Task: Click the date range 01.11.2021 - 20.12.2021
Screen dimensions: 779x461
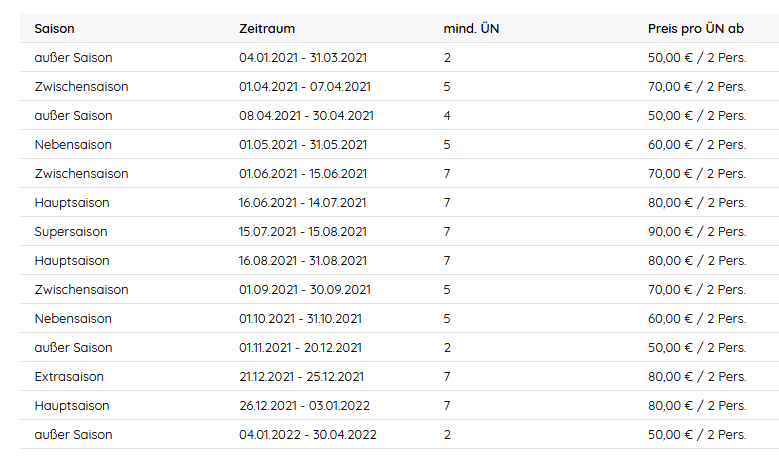Action: coord(300,348)
